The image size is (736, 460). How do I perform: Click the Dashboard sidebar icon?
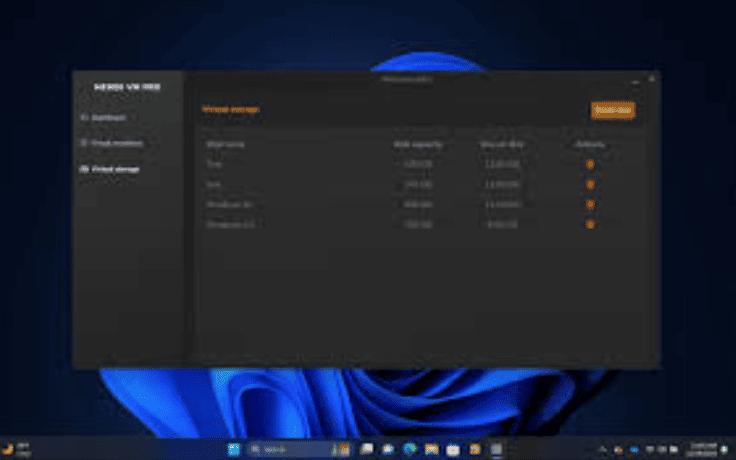pos(84,117)
